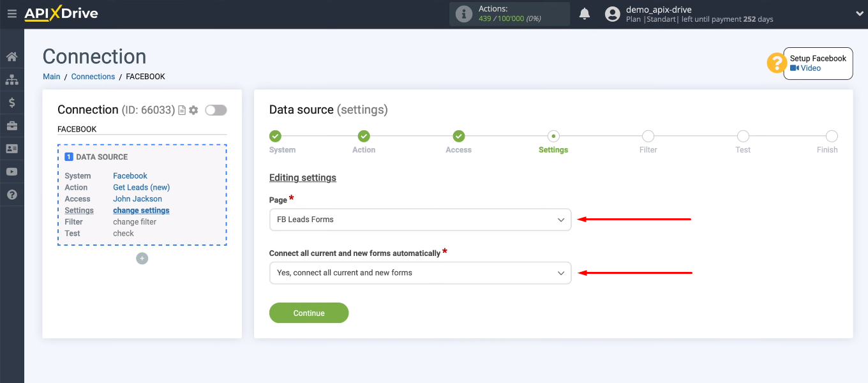
Task: Click the Actions counter in the top bar
Action: click(509, 13)
